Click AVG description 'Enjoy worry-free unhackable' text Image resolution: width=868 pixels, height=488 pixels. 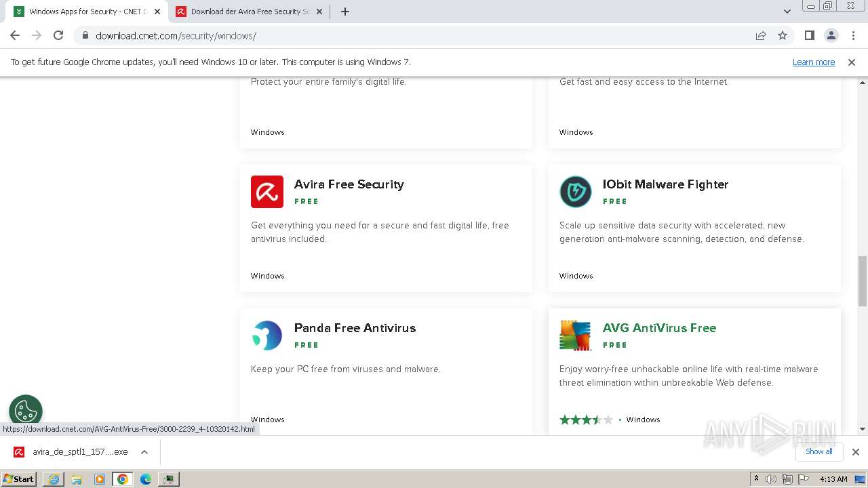[689, 375]
